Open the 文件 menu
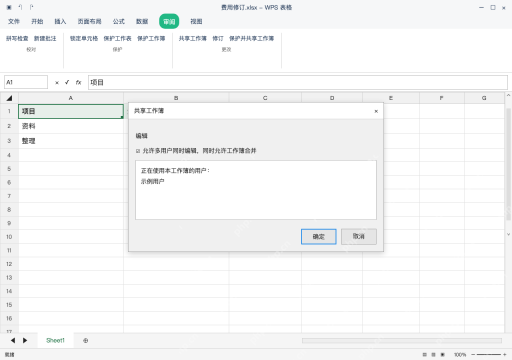Viewport: 512px width, 360px height. coord(14,21)
